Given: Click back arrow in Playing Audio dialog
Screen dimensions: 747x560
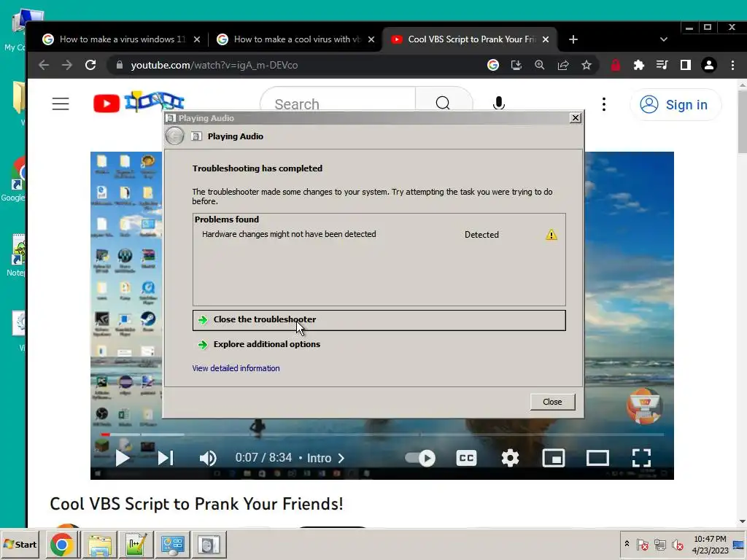Looking at the screenshot, I should [175, 136].
